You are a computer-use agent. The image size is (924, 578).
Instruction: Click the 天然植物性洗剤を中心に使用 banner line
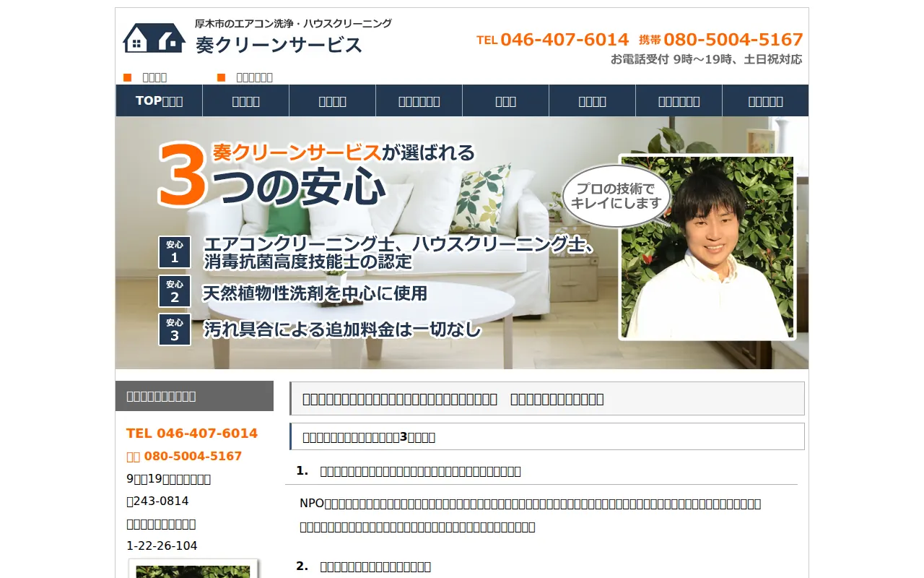315,293
